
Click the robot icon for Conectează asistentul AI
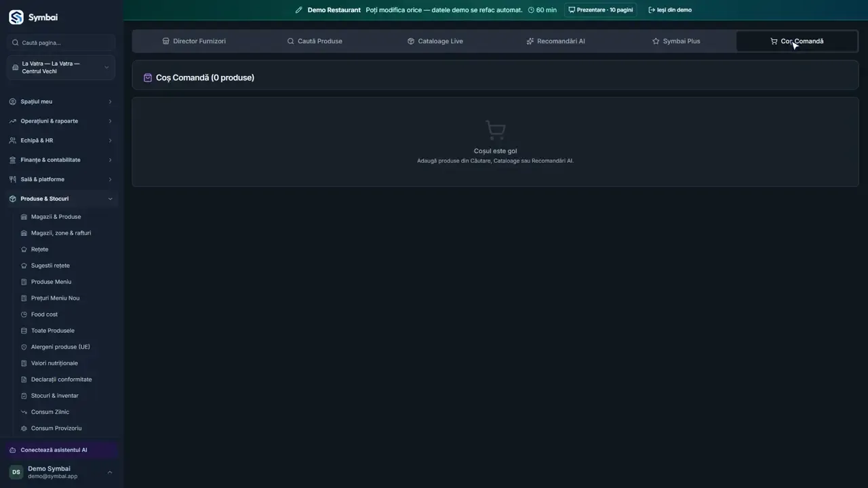tap(13, 450)
